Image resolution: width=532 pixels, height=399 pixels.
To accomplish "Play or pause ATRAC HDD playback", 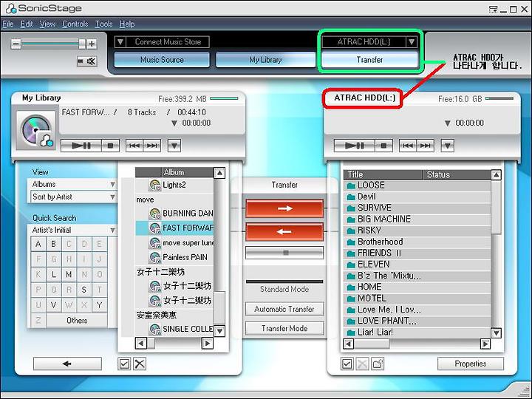I will pos(355,146).
